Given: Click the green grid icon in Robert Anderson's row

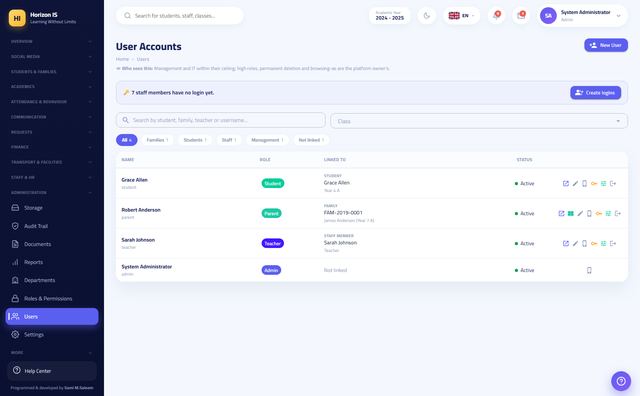Looking at the screenshot, I should (571, 214).
